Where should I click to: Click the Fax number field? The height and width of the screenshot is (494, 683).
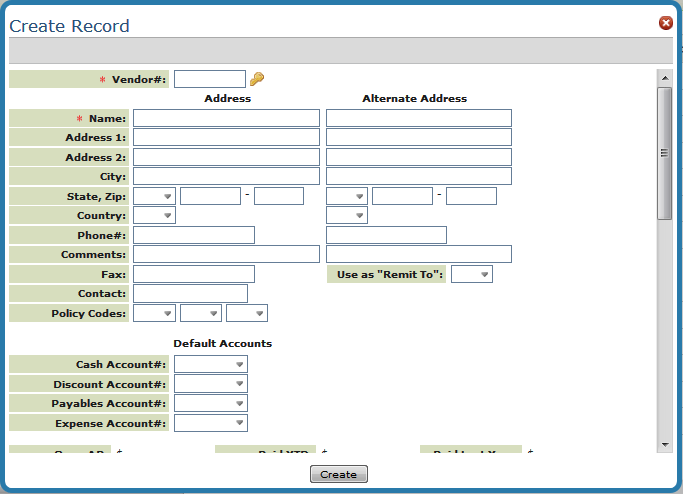click(194, 274)
